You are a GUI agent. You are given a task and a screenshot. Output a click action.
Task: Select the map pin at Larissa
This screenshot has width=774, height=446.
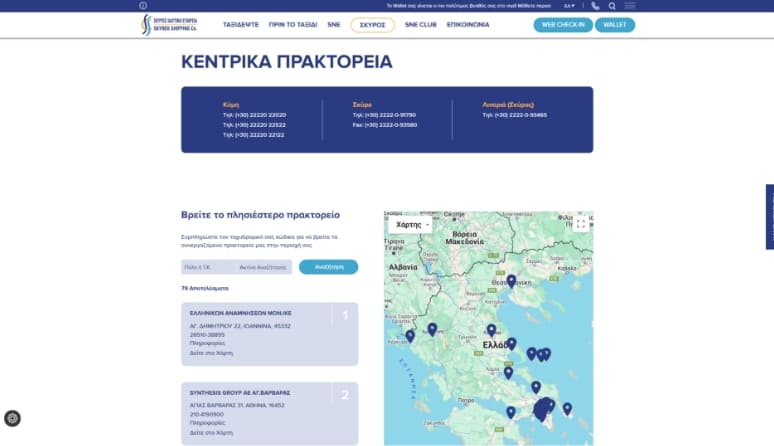(491, 330)
